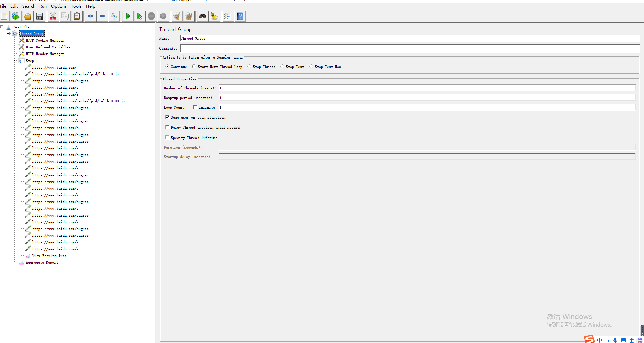Click the Sogou input method logo
This screenshot has height=343, width=644.
pyautogui.click(x=589, y=339)
